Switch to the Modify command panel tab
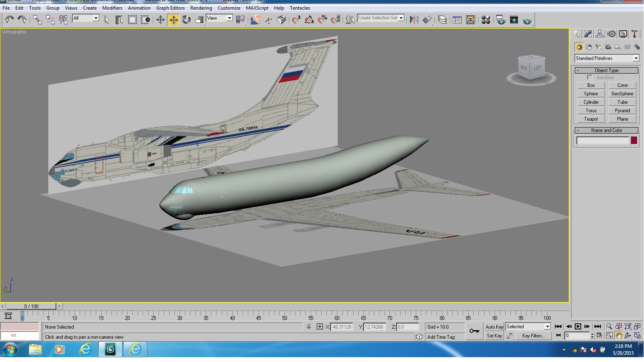644x362 pixels. point(588,34)
